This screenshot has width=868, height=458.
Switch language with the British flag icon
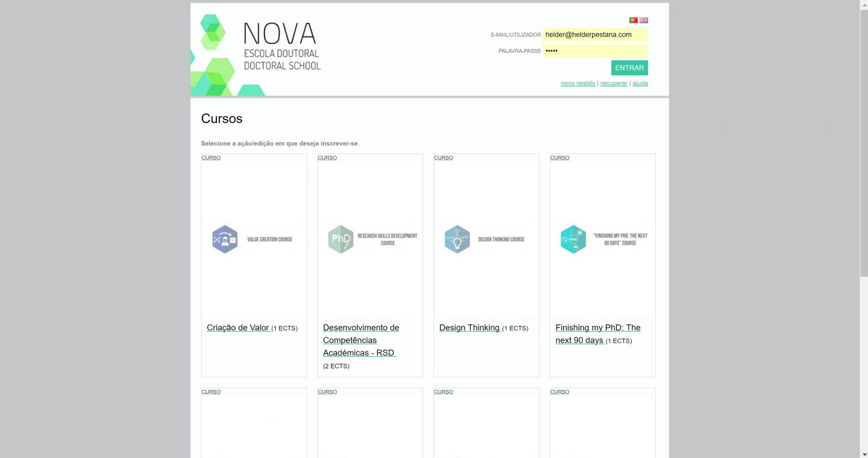click(x=644, y=20)
